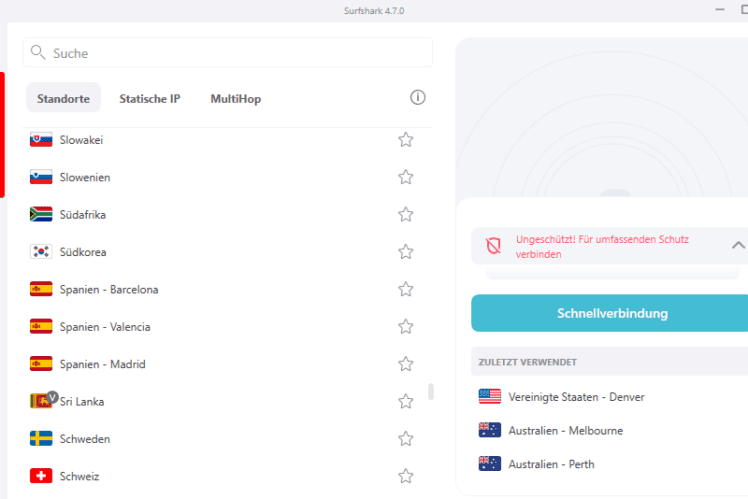Mark Spanien - Madrid as favorite
748x499 pixels.
pos(405,364)
